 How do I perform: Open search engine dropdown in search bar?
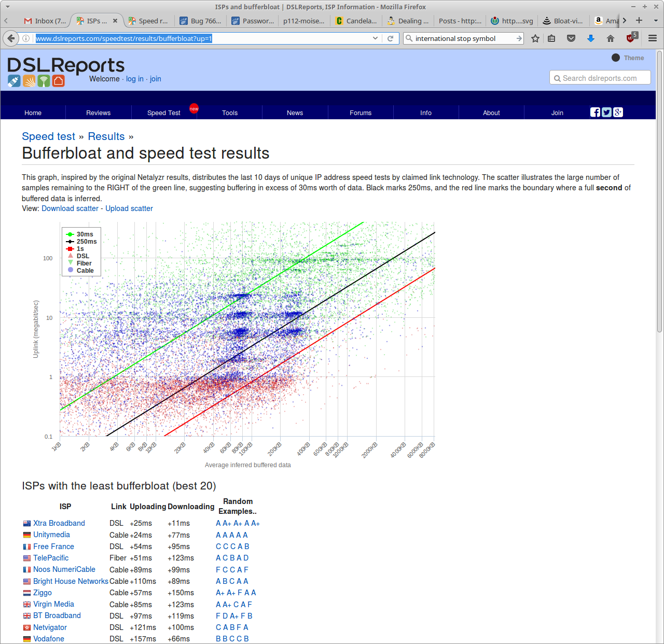pyautogui.click(x=409, y=38)
